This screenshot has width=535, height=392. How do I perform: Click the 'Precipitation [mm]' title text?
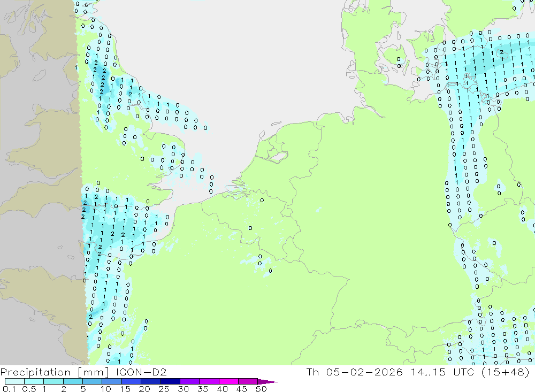point(55,372)
